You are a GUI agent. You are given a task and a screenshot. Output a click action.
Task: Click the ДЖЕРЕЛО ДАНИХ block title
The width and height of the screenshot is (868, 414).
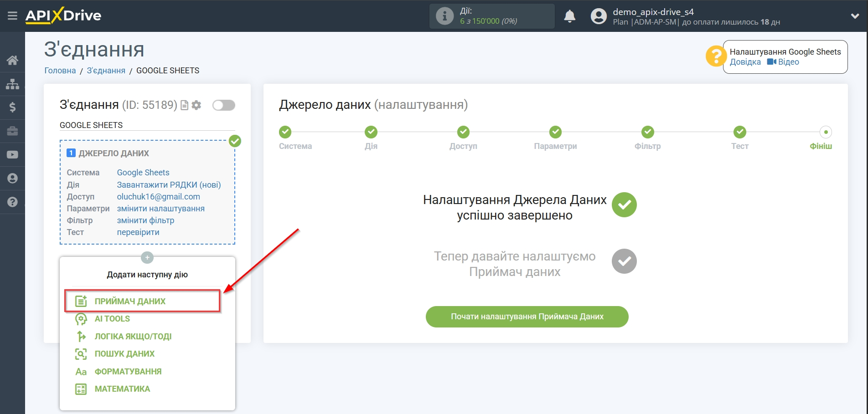pyautogui.click(x=114, y=153)
